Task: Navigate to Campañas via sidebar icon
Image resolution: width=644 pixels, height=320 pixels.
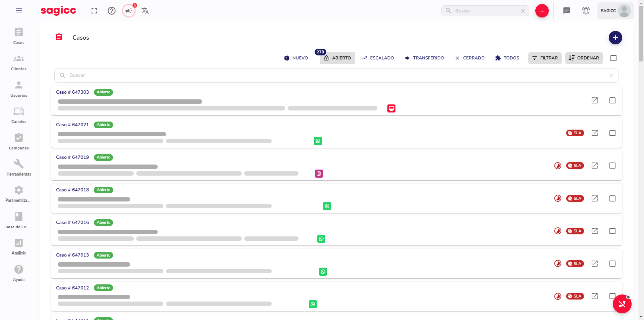Action: point(19,141)
